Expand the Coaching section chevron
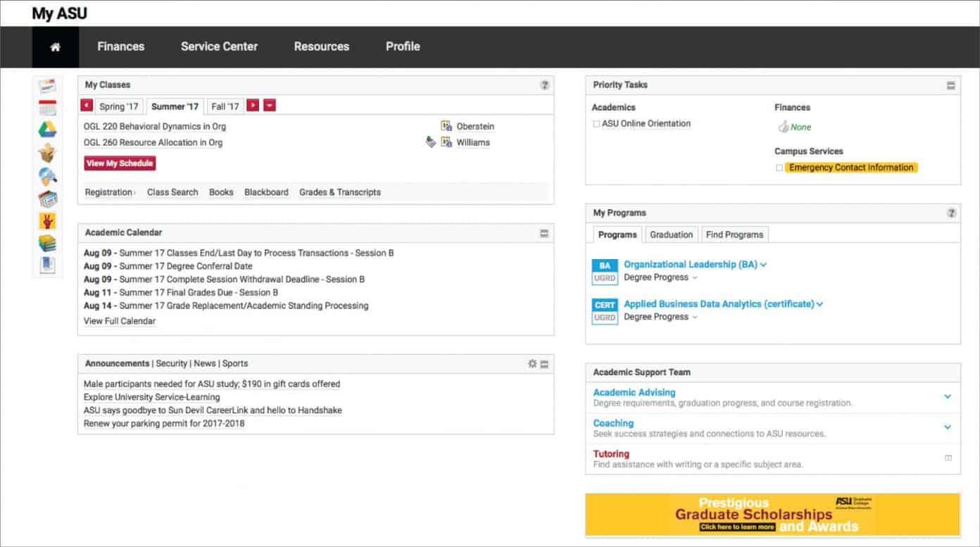This screenshot has height=547, width=980. [x=948, y=427]
